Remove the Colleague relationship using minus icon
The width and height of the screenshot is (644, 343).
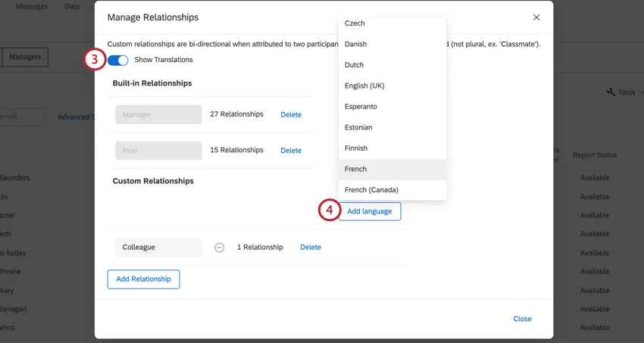219,248
